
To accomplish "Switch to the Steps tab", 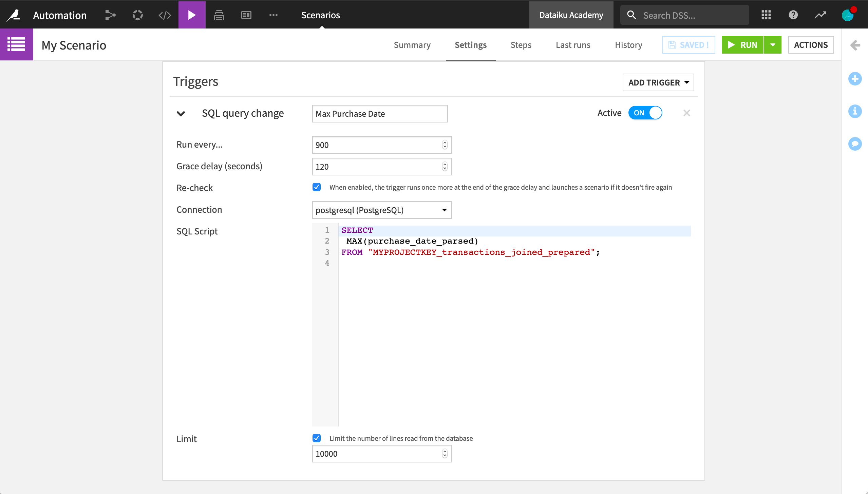I will click(521, 45).
